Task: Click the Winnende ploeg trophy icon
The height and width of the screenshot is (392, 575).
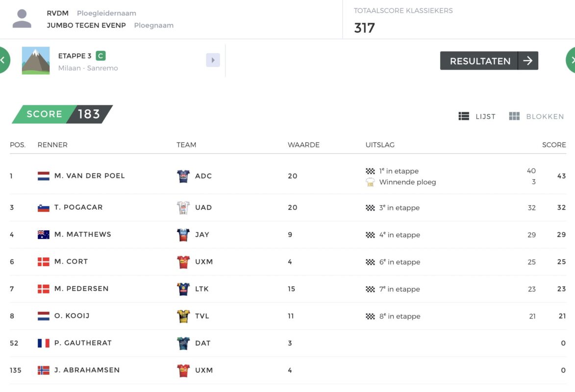Action: (x=370, y=182)
